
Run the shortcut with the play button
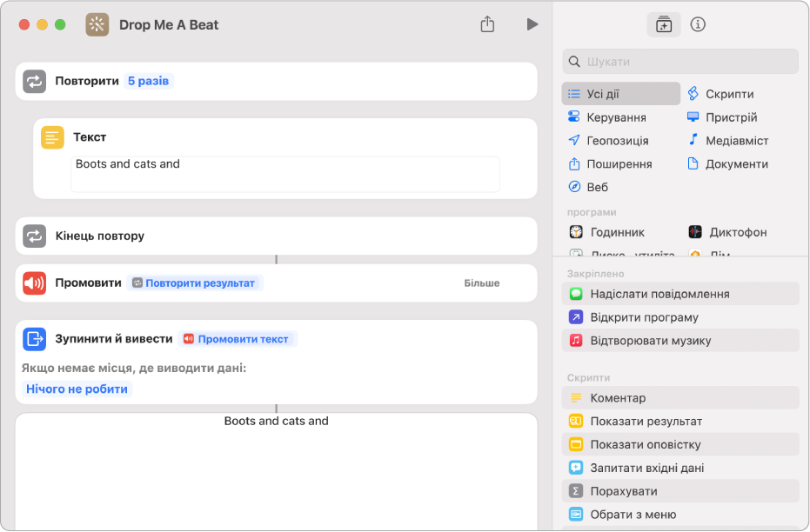532,24
